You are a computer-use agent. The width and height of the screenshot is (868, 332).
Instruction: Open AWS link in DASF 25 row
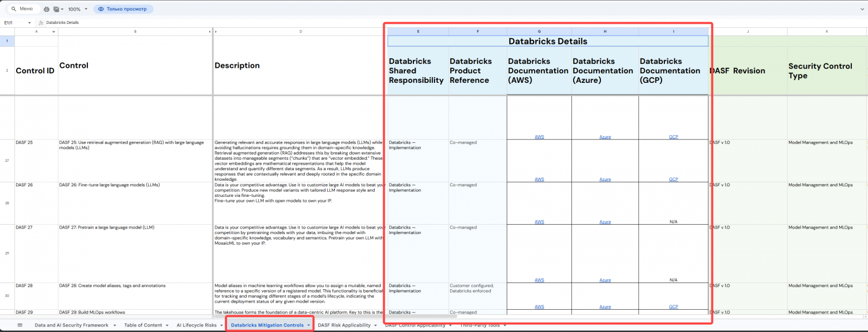click(x=539, y=179)
